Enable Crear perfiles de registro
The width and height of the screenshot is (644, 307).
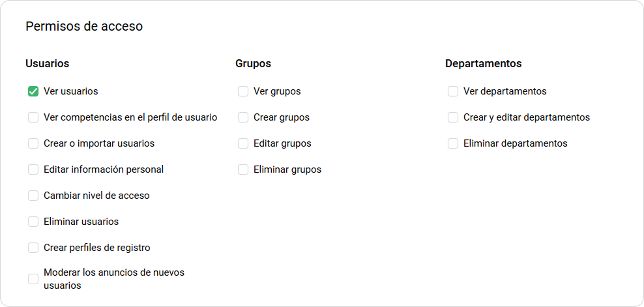coord(33,248)
